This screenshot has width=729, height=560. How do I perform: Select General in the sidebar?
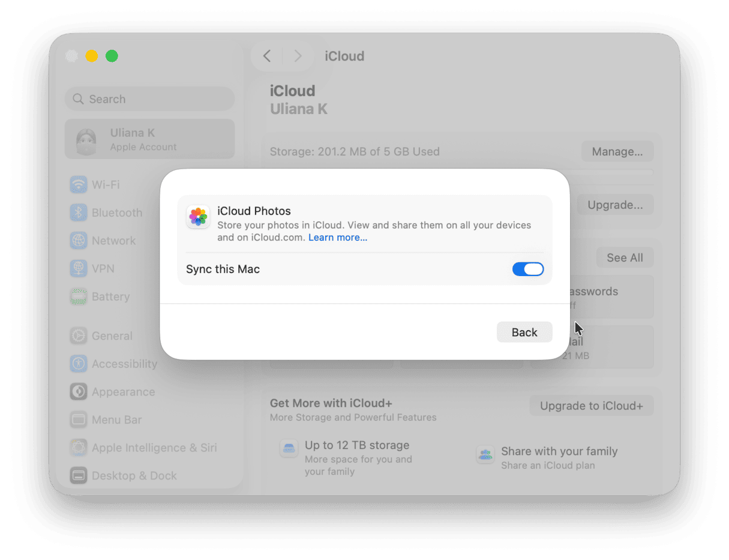click(112, 336)
